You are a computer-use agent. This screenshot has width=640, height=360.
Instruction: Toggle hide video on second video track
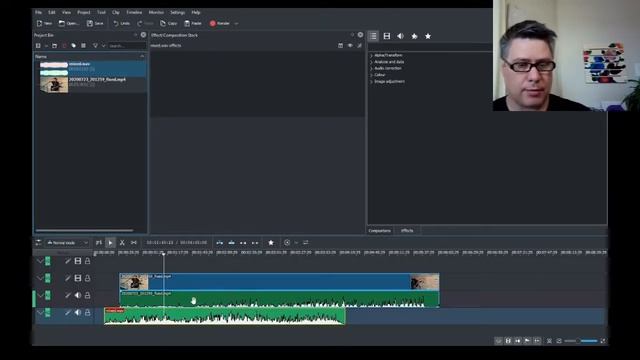coord(78,278)
